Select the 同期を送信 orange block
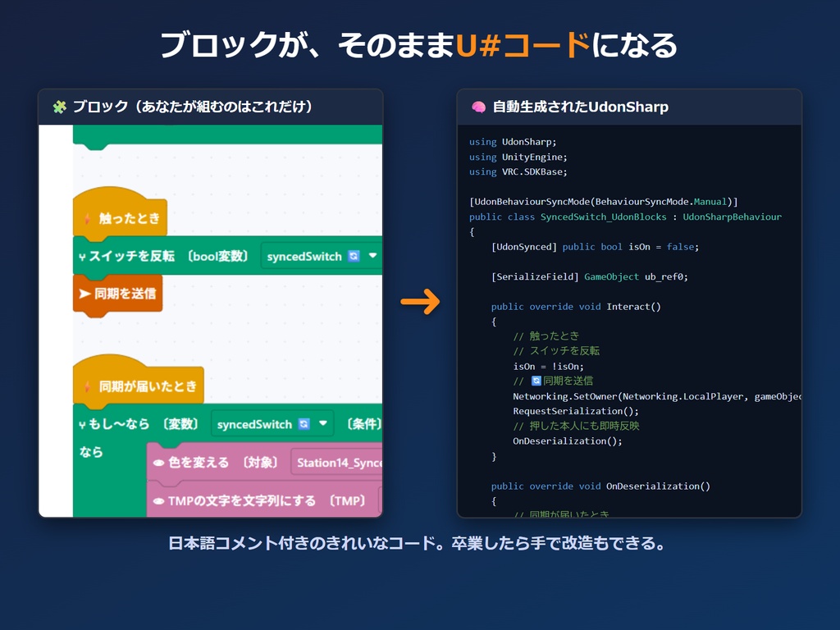The height and width of the screenshot is (630, 840). point(118,294)
